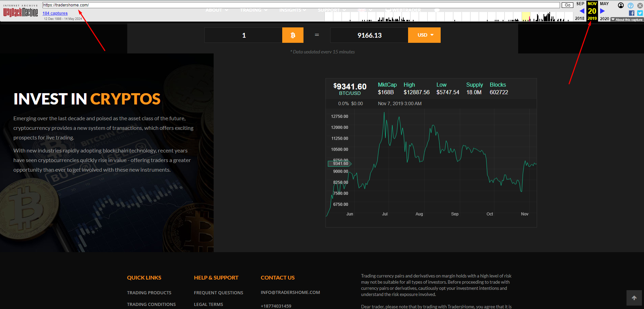Click the yellow highlighted month on the capture timeline
Image resolution: width=644 pixels, height=309 pixels.
526,16
